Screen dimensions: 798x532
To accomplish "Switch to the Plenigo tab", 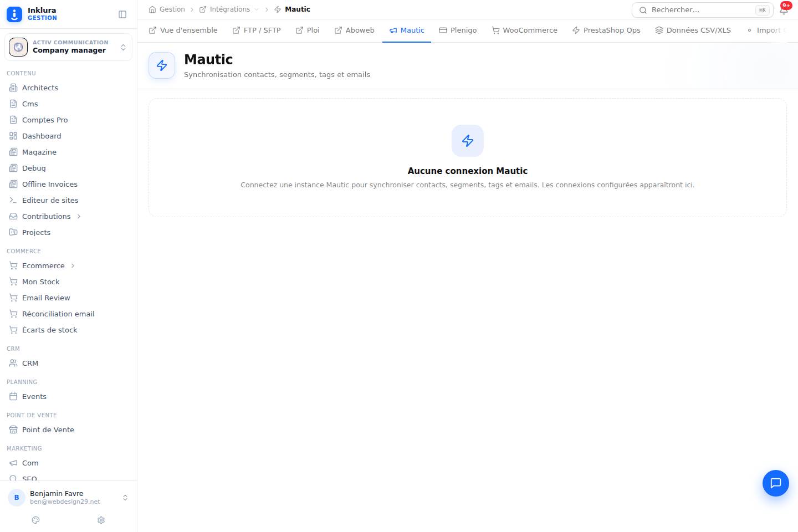I will pyautogui.click(x=458, y=30).
